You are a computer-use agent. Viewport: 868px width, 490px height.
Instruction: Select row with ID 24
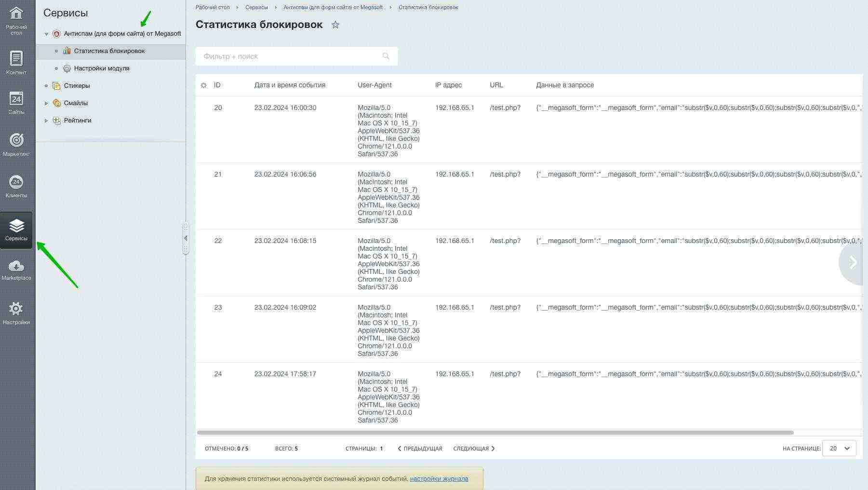[x=529, y=396]
